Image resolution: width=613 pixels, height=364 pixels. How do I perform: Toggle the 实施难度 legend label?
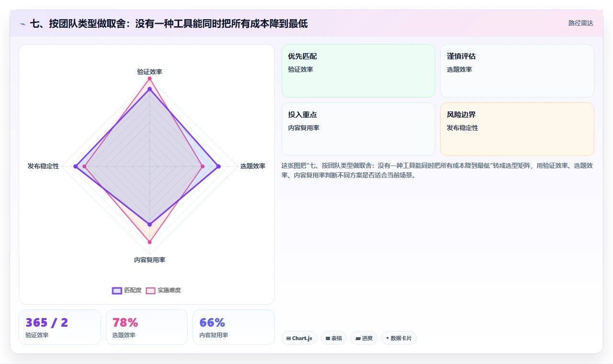pyautogui.click(x=170, y=290)
